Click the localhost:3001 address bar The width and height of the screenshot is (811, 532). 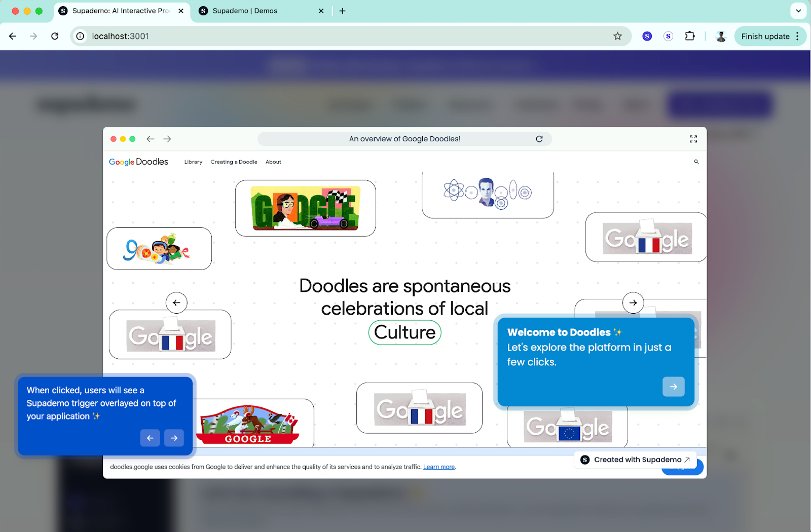350,36
